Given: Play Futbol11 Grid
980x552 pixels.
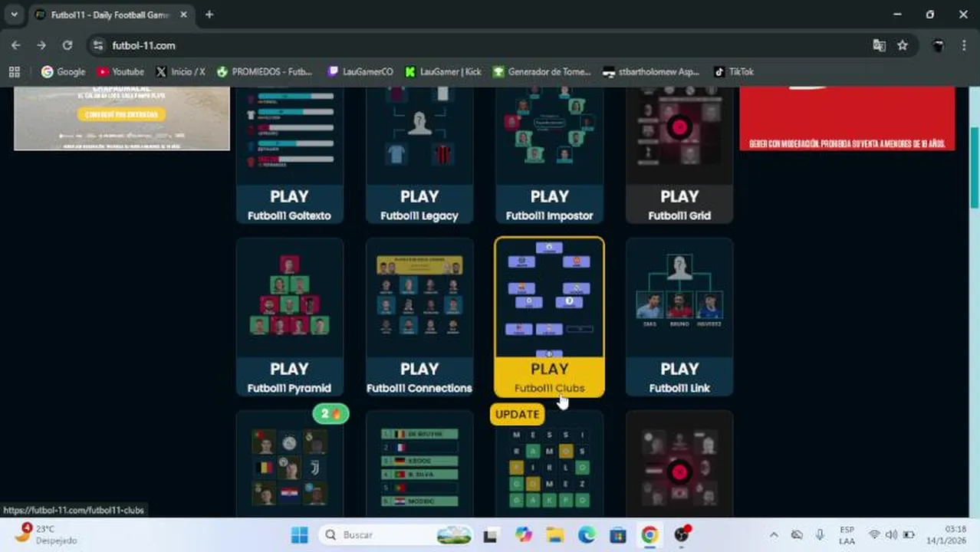Looking at the screenshot, I should tap(679, 205).
